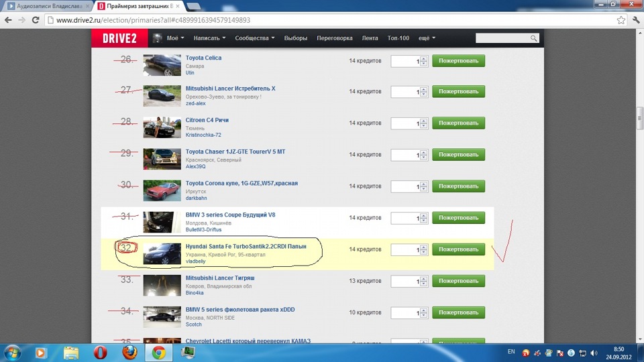Go back with browser back arrow
The width and height of the screenshot is (644, 362).
8,19
